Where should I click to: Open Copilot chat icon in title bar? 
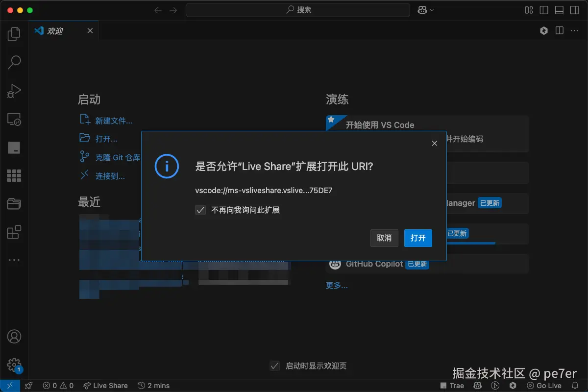pos(422,10)
